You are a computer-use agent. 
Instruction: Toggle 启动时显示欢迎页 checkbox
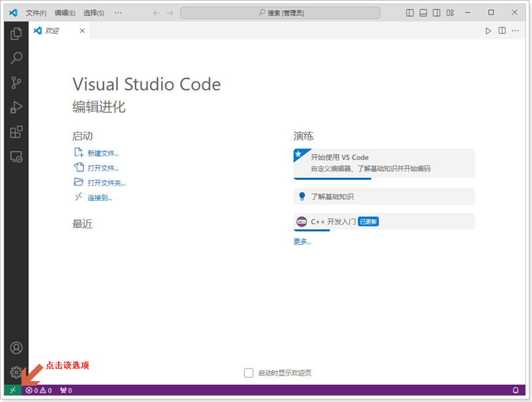[x=248, y=373]
